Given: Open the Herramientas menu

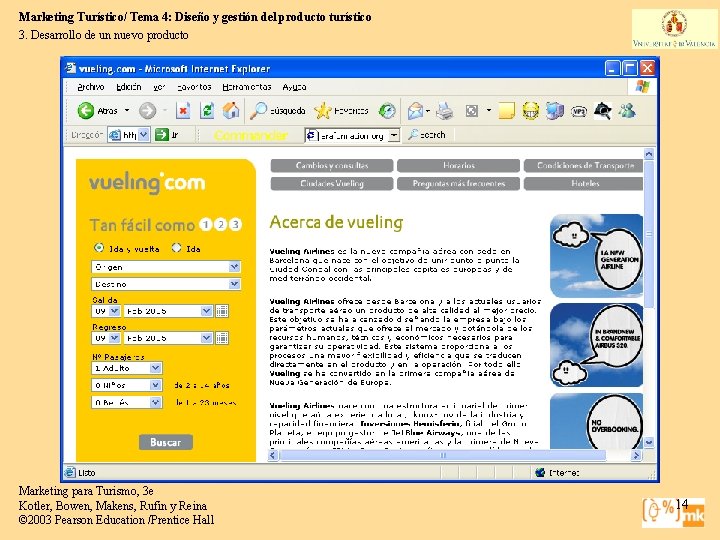Looking at the screenshot, I should click(x=247, y=87).
